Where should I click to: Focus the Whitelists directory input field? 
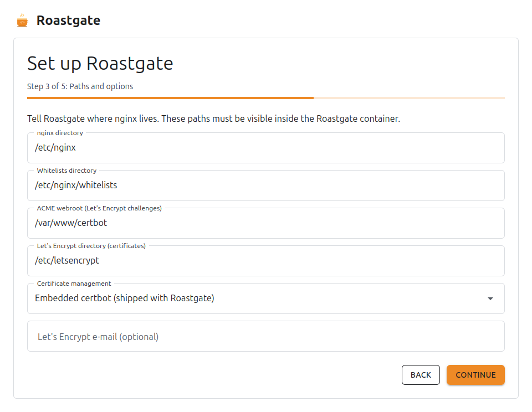tap(266, 186)
